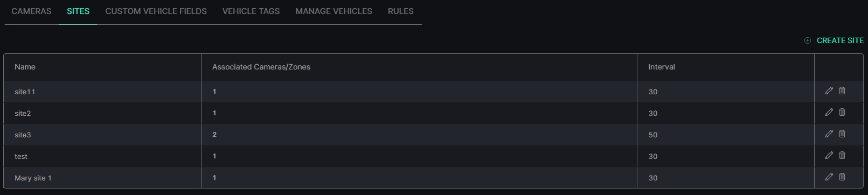Click the plus icon beside Create Site
Screen dimensions: 868x195
tap(808, 40)
